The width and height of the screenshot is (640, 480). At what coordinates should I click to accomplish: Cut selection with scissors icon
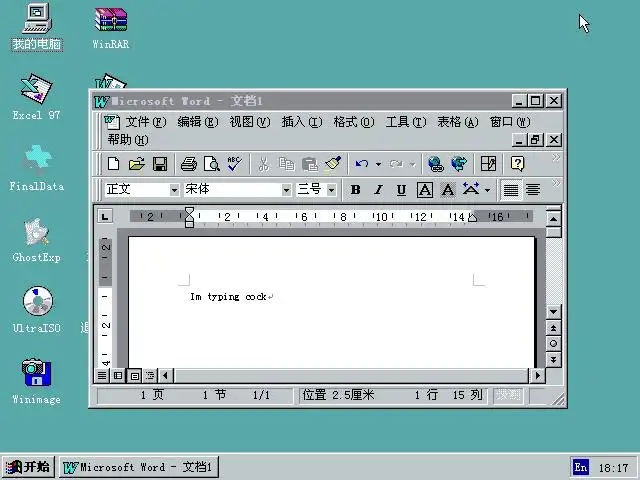pyautogui.click(x=264, y=164)
